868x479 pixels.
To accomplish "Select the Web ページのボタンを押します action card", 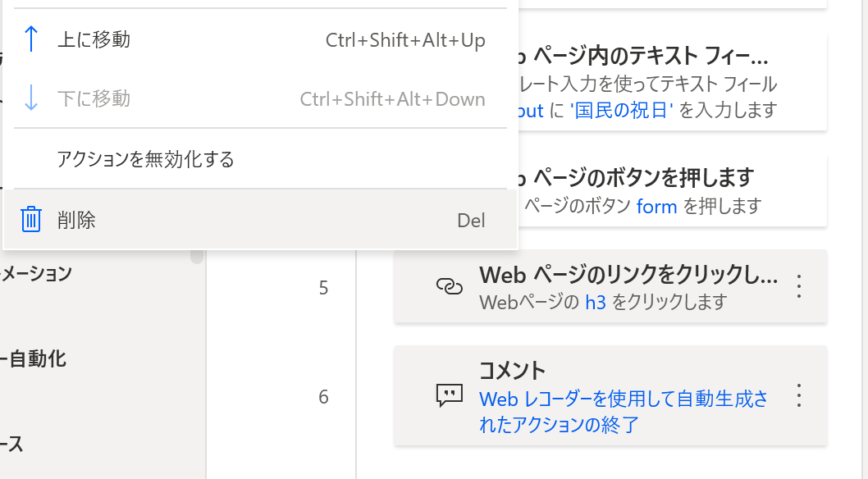I will point(673,189).
